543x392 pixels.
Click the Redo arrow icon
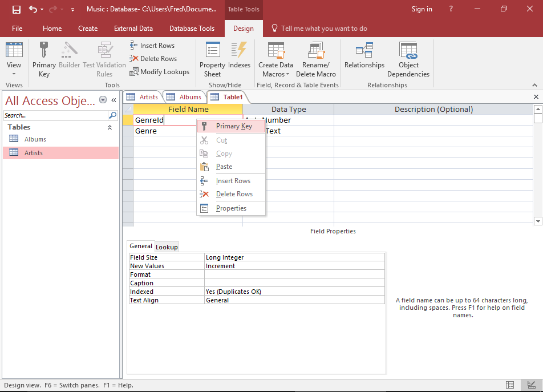tap(52, 9)
